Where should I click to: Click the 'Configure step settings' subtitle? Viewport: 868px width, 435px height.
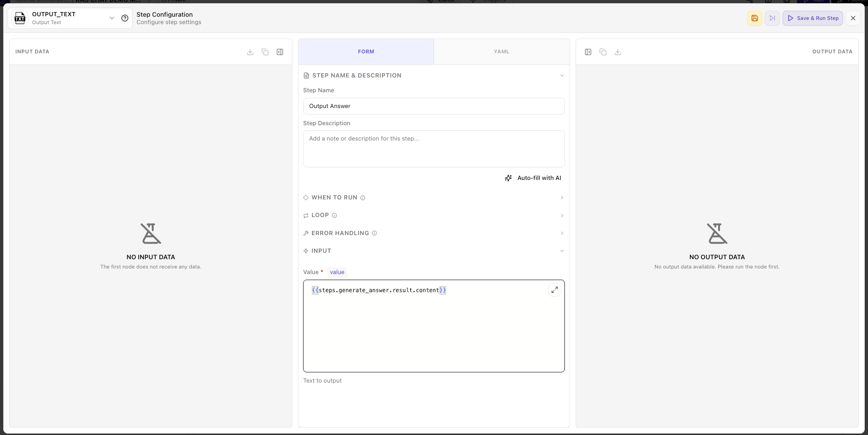169,22
